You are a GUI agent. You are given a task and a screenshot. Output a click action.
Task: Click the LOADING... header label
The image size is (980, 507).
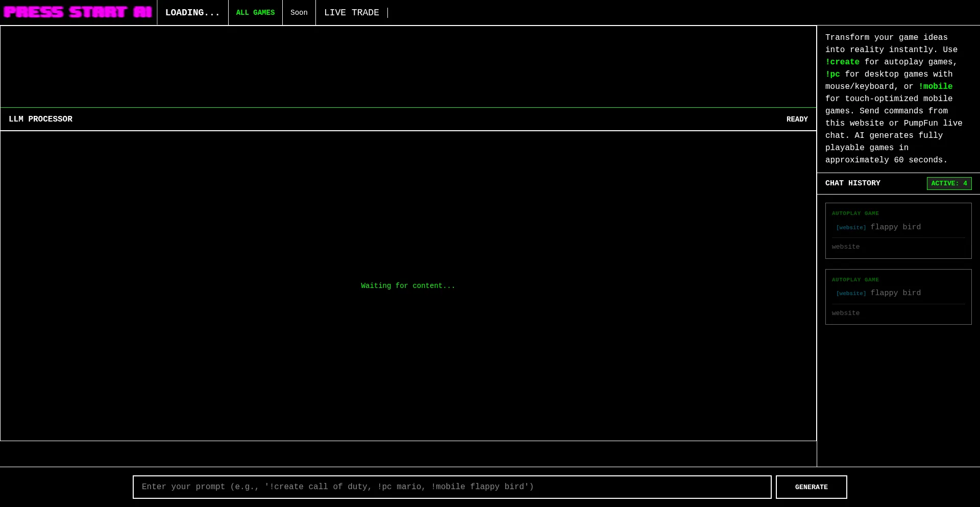(192, 13)
